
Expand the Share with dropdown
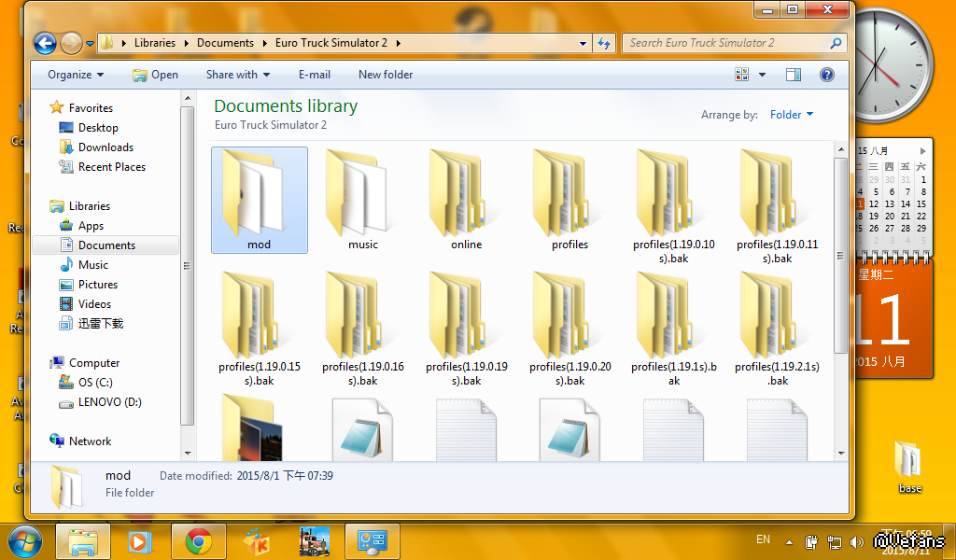[x=237, y=75]
